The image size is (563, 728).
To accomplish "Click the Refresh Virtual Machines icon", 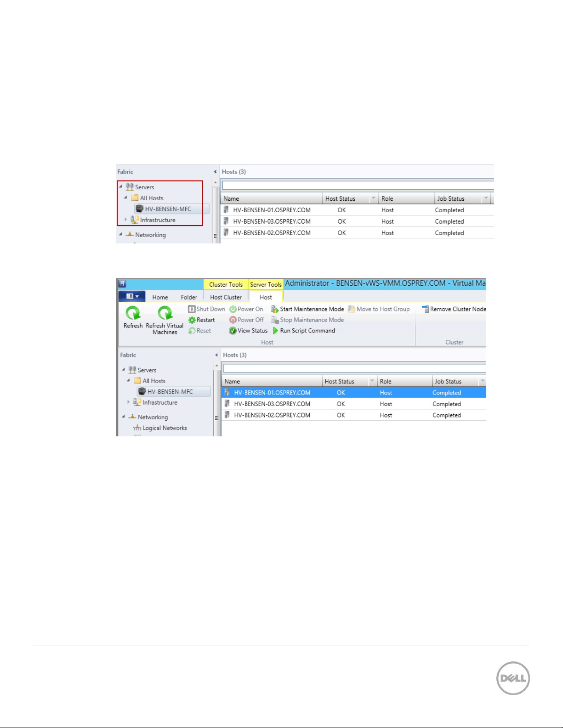I will (165, 313).
